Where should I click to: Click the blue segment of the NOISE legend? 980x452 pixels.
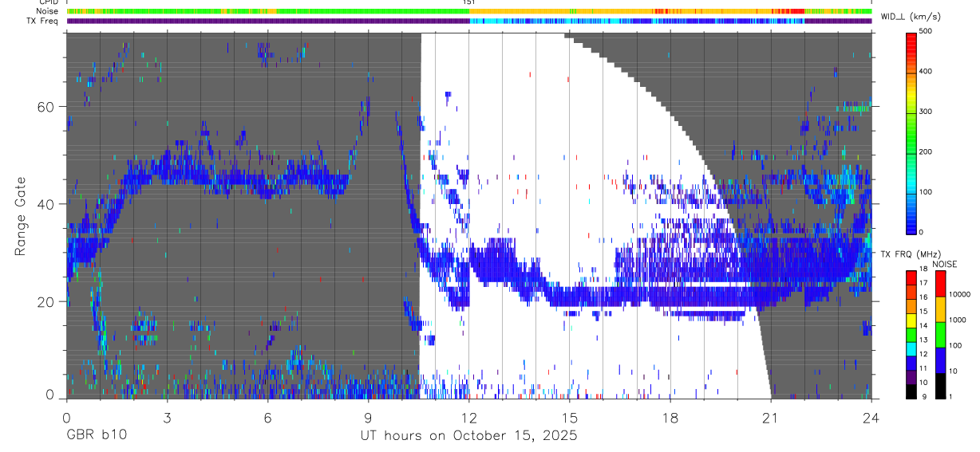click(x=941, y=360)
